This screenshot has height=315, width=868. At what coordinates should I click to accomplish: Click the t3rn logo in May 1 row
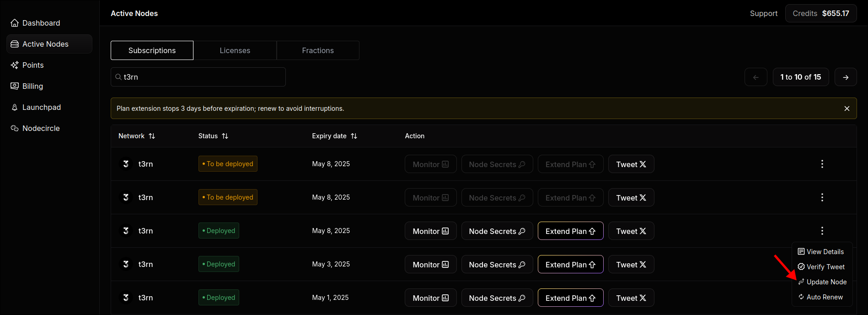click(x=126, y=298)
